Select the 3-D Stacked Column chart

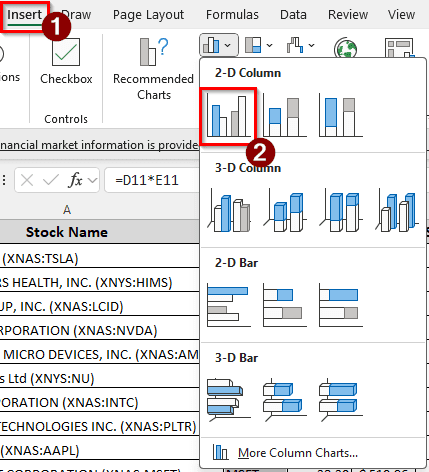[285, 210]
